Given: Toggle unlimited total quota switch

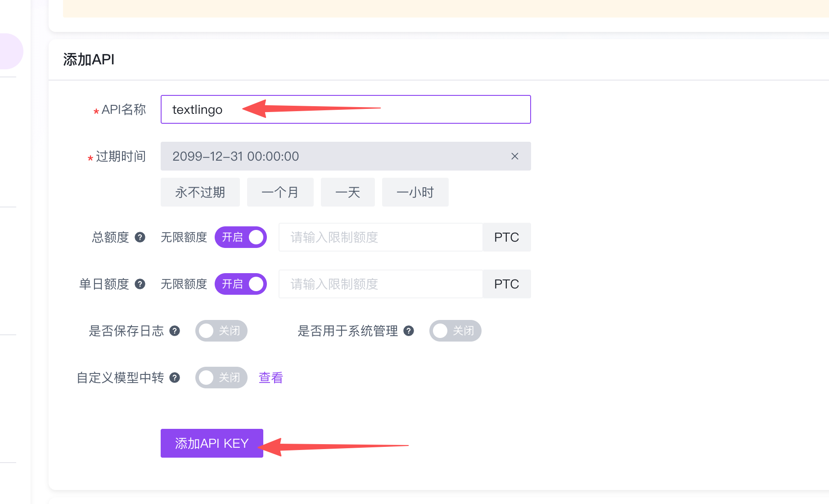Looking at the screenshot, I should 241,237.
